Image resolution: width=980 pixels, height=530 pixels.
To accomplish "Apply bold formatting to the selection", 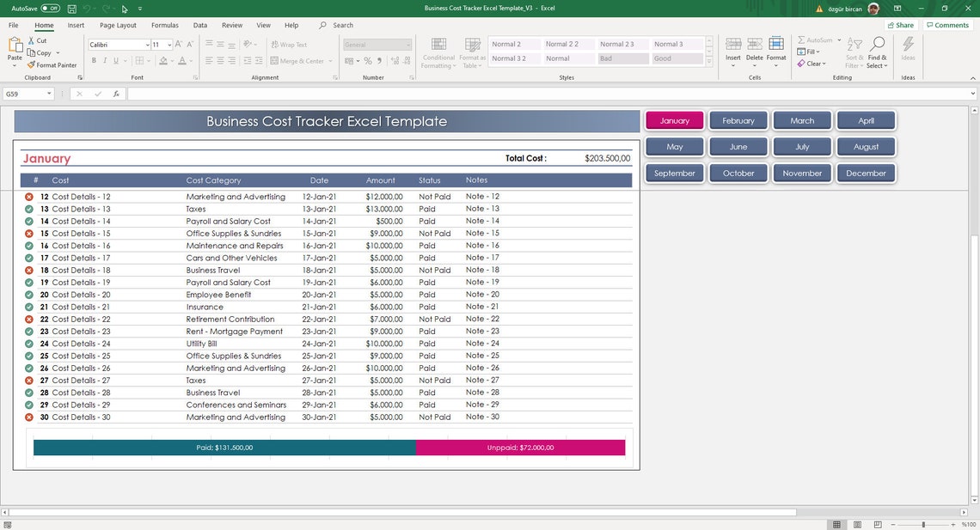I will pyautogui.click(x=95, y=60).
